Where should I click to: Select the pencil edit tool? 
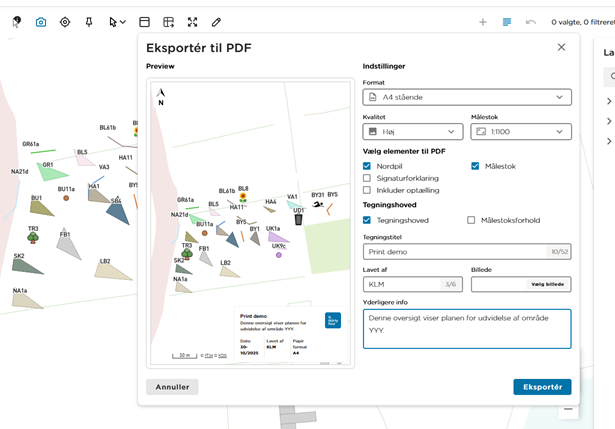tap(216, 22)
